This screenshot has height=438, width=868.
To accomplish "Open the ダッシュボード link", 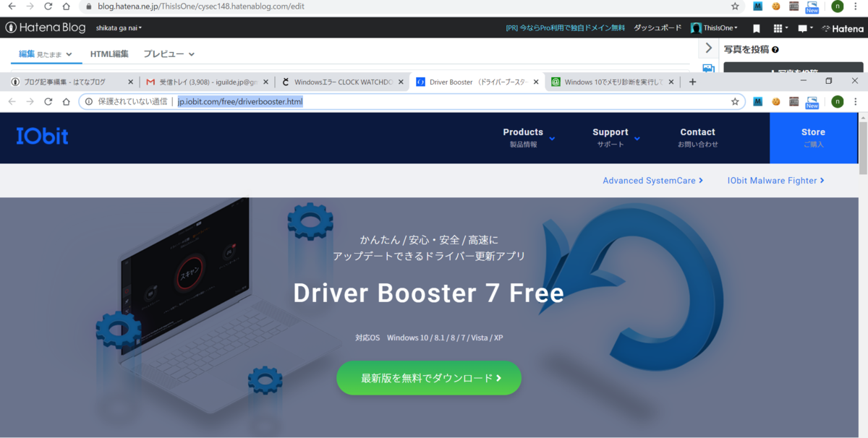I will [658, 28].
